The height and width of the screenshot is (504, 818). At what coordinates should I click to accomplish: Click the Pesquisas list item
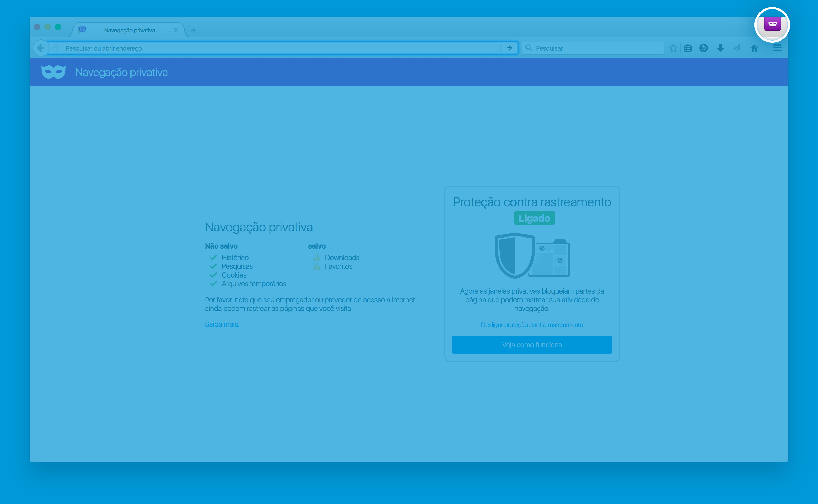237,266
